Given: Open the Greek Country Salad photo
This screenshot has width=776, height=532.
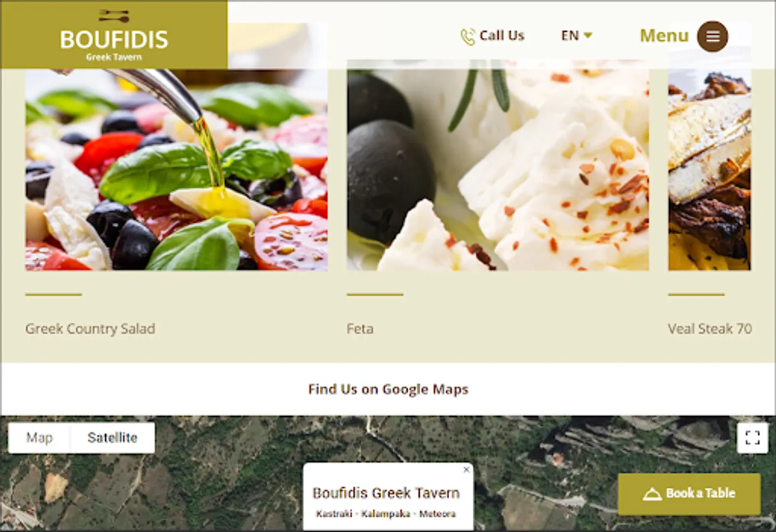Looking at the screenshot, I should click(x=176, y=170).
